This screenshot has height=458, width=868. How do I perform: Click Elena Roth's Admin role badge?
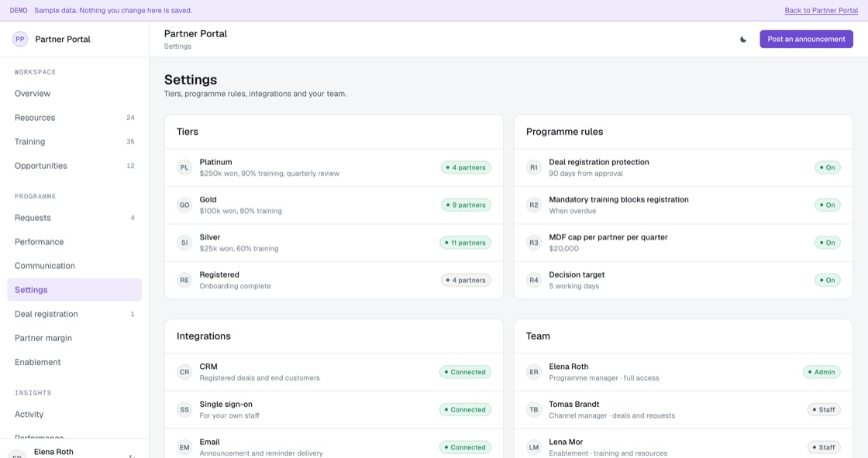click(821, 372)
